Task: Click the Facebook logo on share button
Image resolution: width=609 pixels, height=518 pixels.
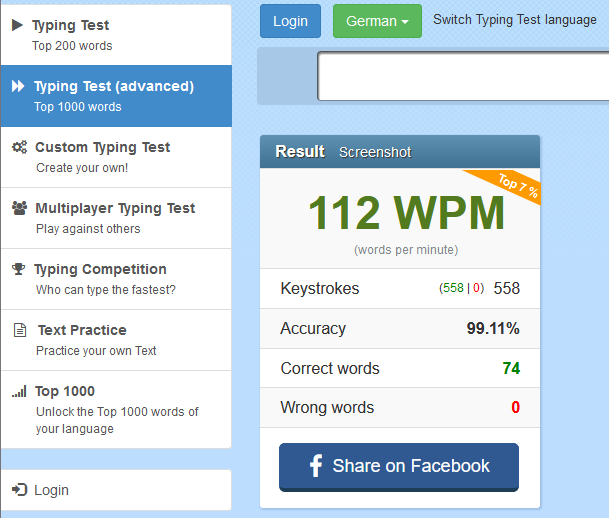Action: [x=314, y=466]
